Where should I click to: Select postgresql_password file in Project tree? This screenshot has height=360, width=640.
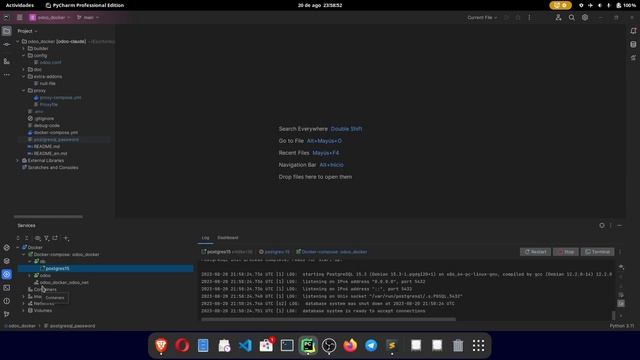[56, 140]
